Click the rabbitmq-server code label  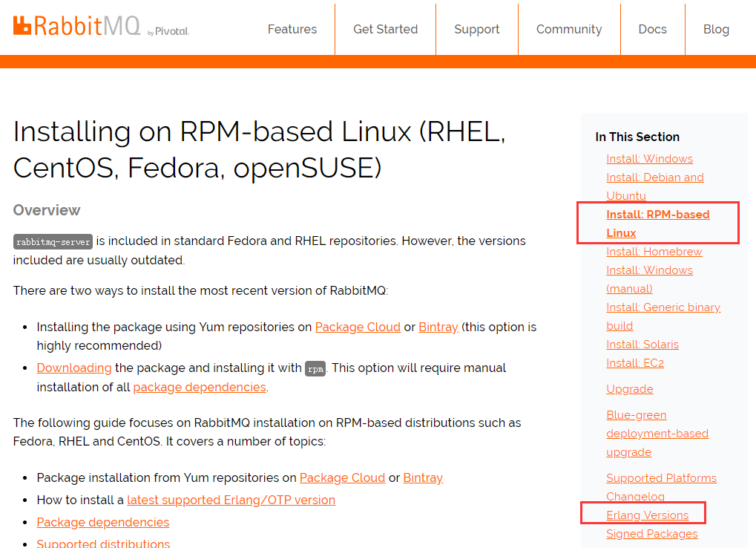coord(53,241)
